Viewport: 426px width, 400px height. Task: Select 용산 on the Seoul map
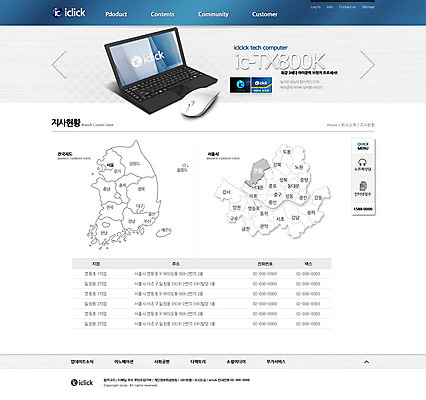tap(273, 202)
